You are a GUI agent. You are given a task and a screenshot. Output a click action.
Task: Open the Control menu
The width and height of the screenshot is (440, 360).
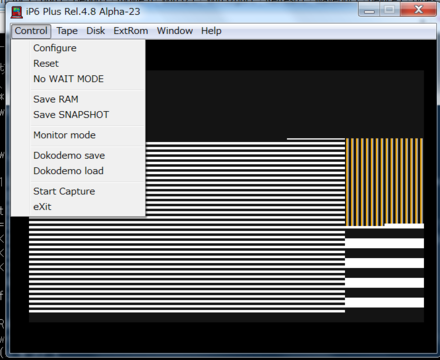31,31
